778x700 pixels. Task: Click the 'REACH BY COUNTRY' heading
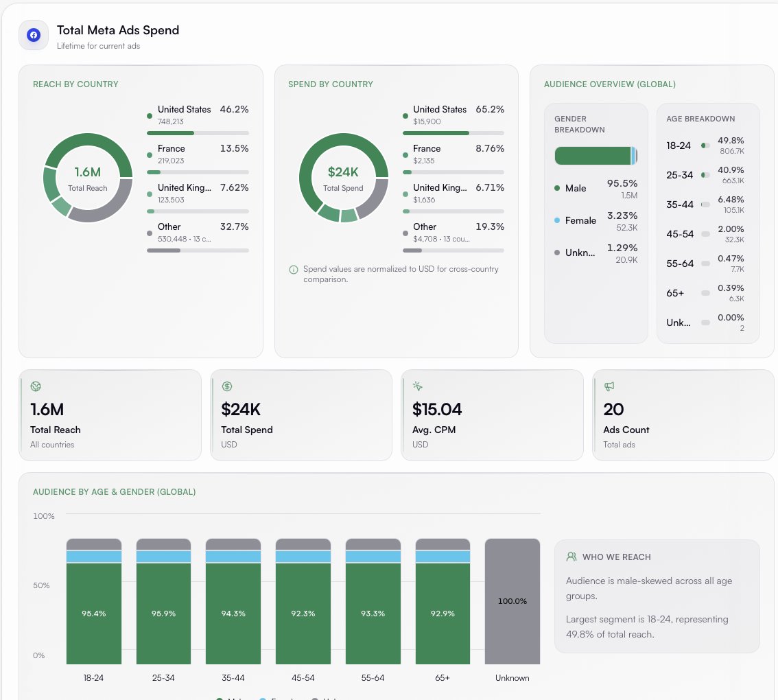[x=75, y=84]
